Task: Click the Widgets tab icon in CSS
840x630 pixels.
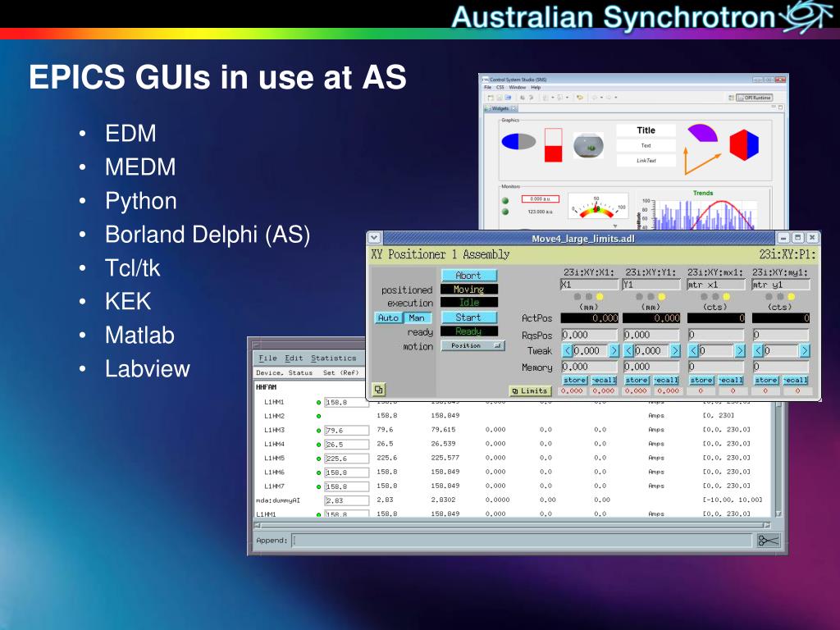Action: 487,109
